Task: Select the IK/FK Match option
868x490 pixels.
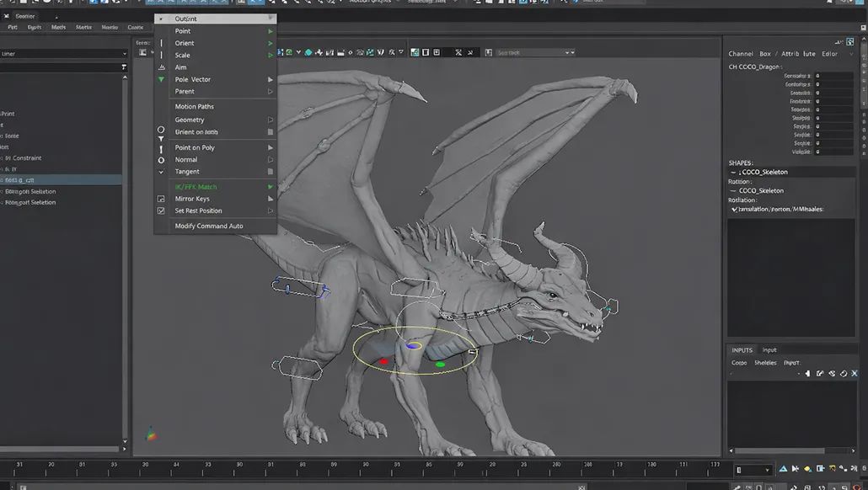Action: (196, 187)
